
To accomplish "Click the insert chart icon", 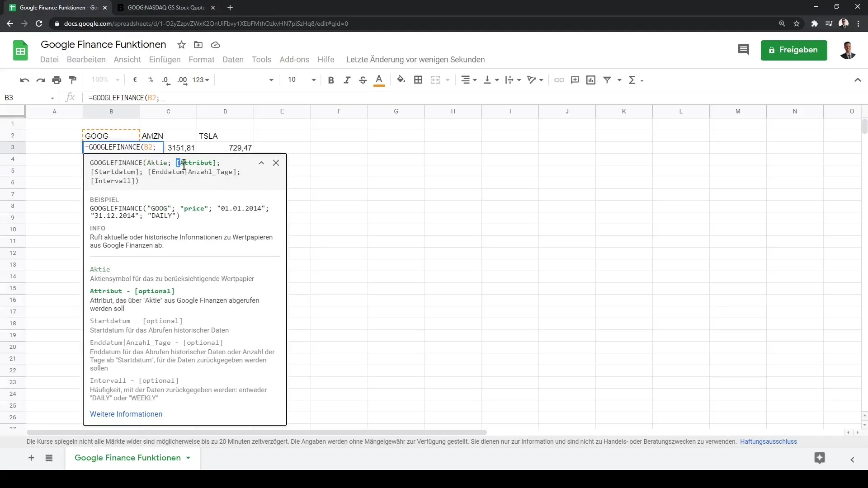I will click(x=591, y=80).
